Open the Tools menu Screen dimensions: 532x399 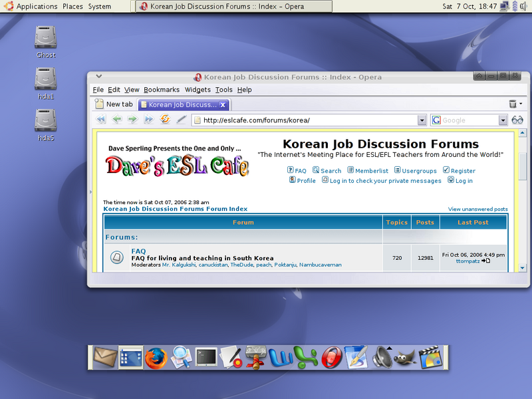(x=224, y=90)
